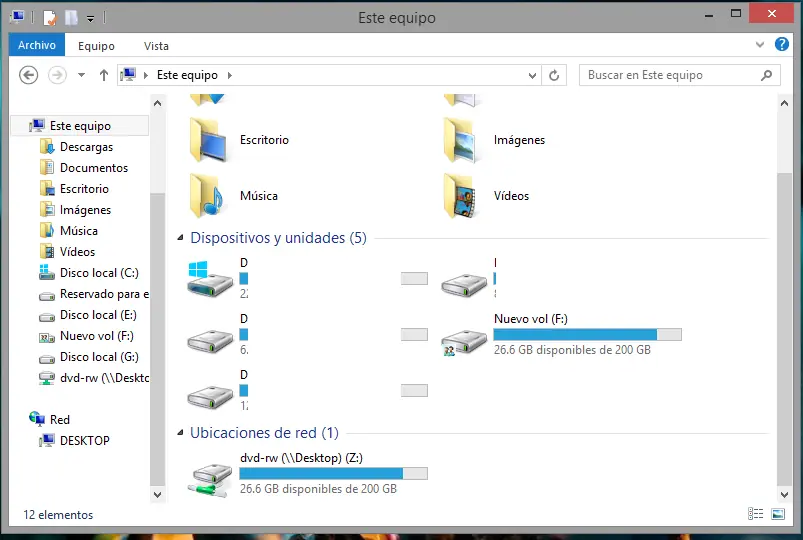Viewport: 803px width, 540px height.
Task: Open the Imágenes folder icon in main pane
Action: pos(461,140)
